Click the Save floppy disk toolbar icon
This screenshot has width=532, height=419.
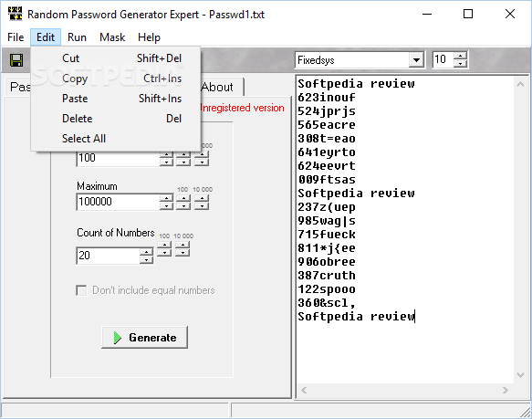(16, 60)
